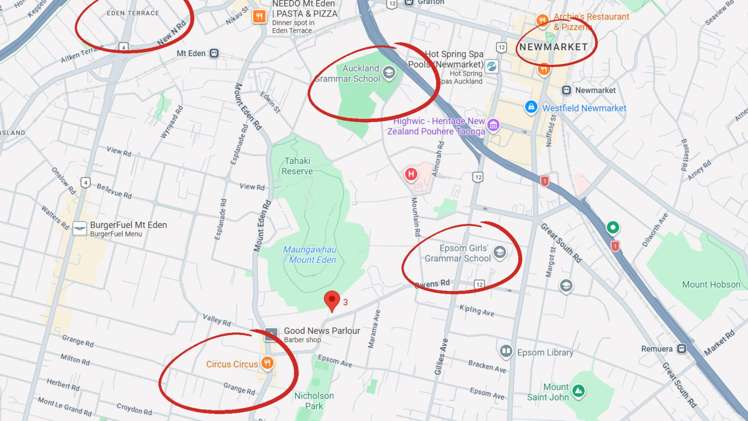
Task: Select the Mount Saint John park icon
Action: point(579,391)
